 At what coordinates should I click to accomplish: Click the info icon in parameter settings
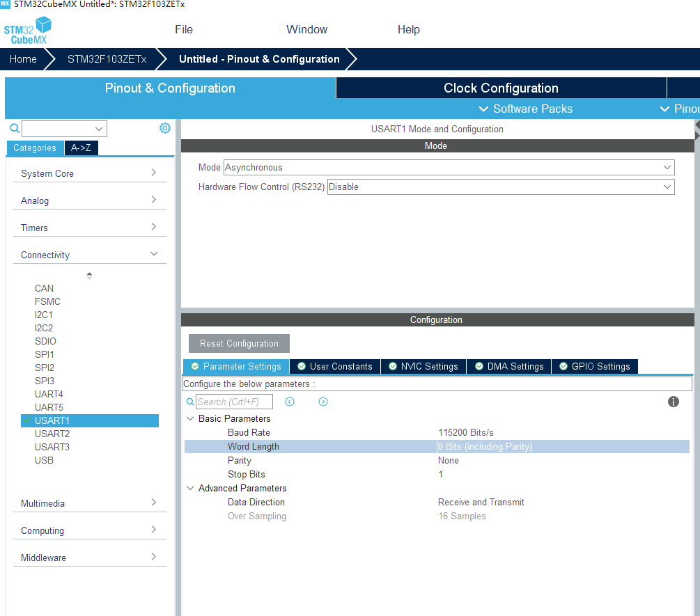pyautogui.click(x=674, y=402)
